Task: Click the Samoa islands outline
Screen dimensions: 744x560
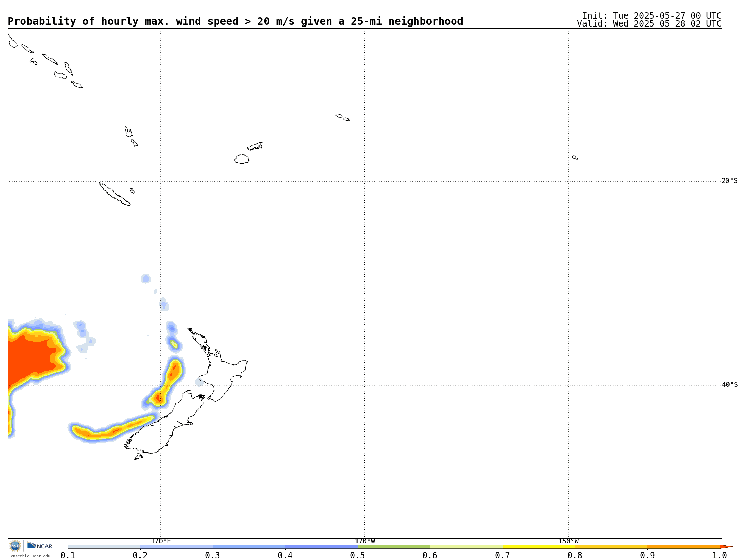Action: pyautogui.click(x=343, y=117)
